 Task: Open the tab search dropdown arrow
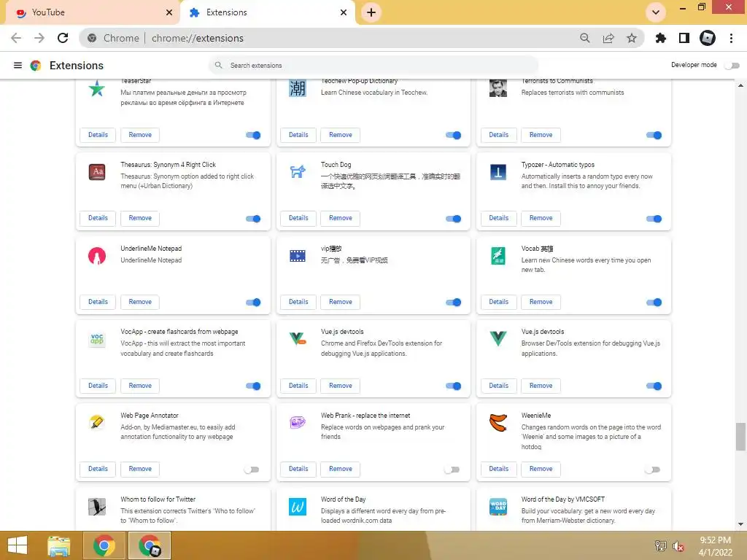point(656,12)
